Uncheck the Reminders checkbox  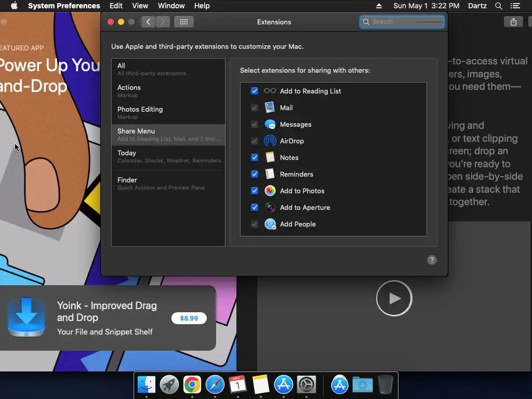[x=255, y=174]
